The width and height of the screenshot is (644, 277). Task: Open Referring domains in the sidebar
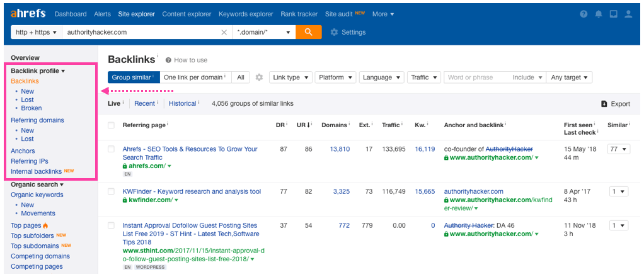(x=37, y=120)
